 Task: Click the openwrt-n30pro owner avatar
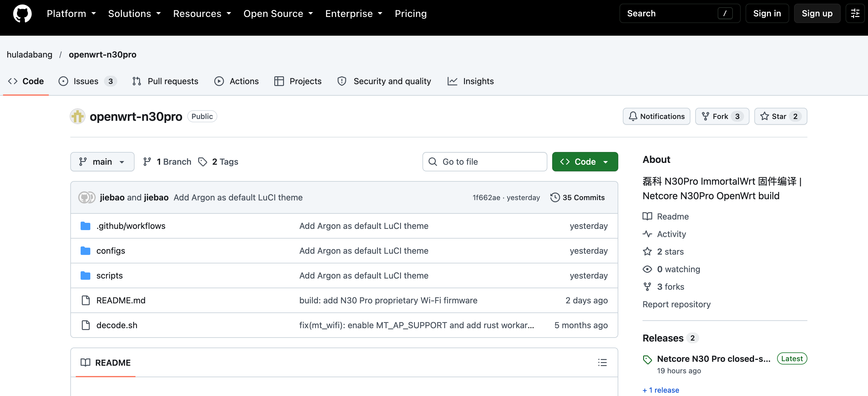tap(78, 117)
